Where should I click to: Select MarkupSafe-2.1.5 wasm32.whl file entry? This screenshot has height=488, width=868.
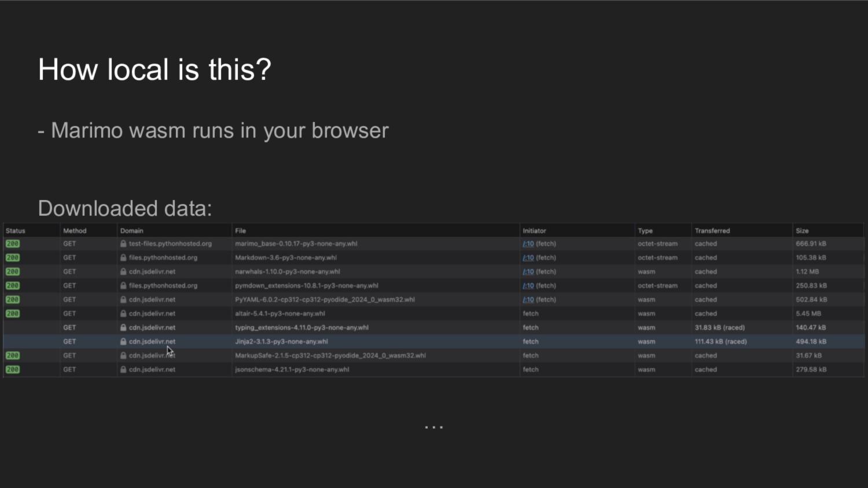point(330,356)
